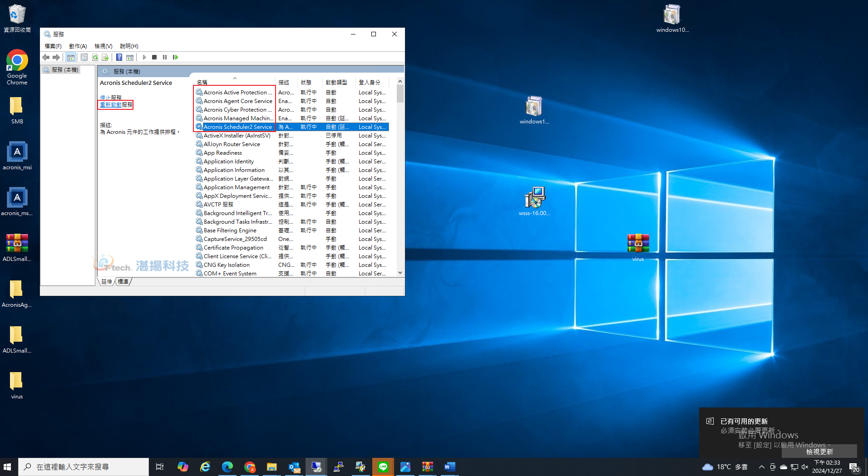868x476 pixels.
Task: Open the Properties toolbar icon
Action: 84,57
